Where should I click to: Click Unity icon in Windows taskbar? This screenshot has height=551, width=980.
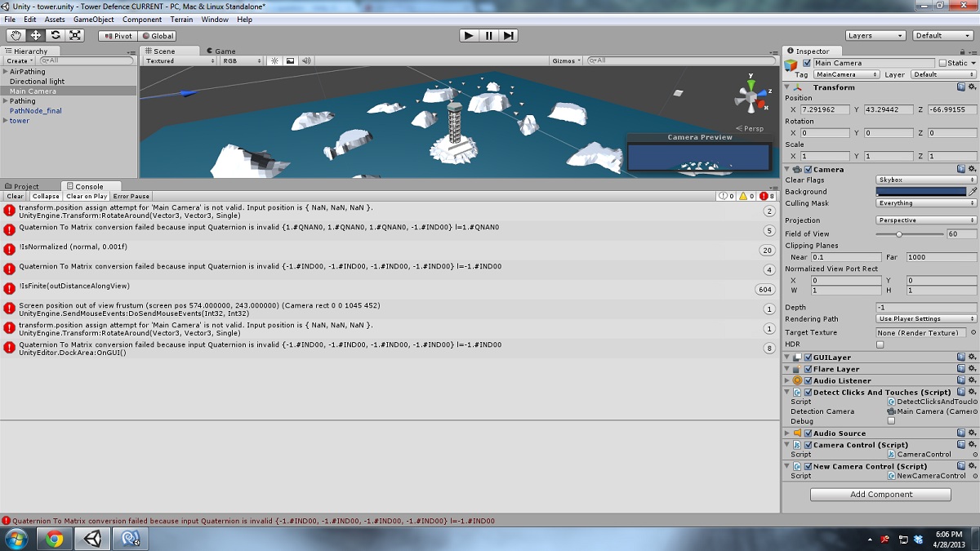[92, 539]
